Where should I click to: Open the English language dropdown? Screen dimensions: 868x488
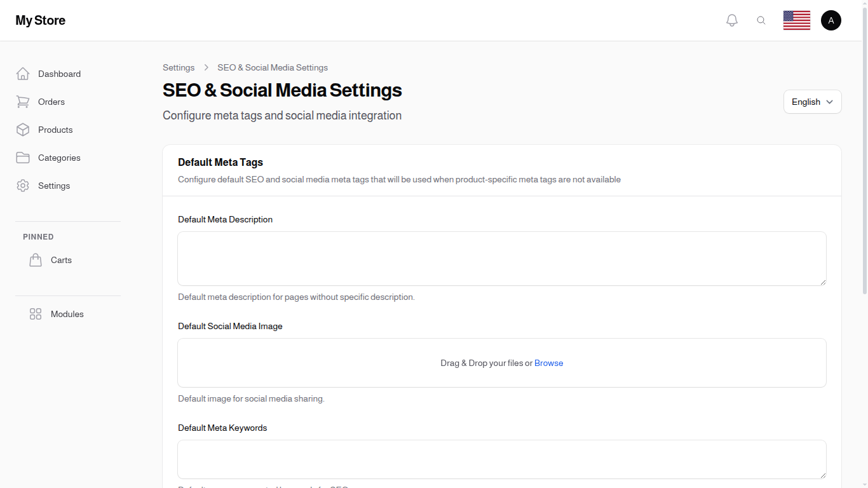click(x=812, y=102)
